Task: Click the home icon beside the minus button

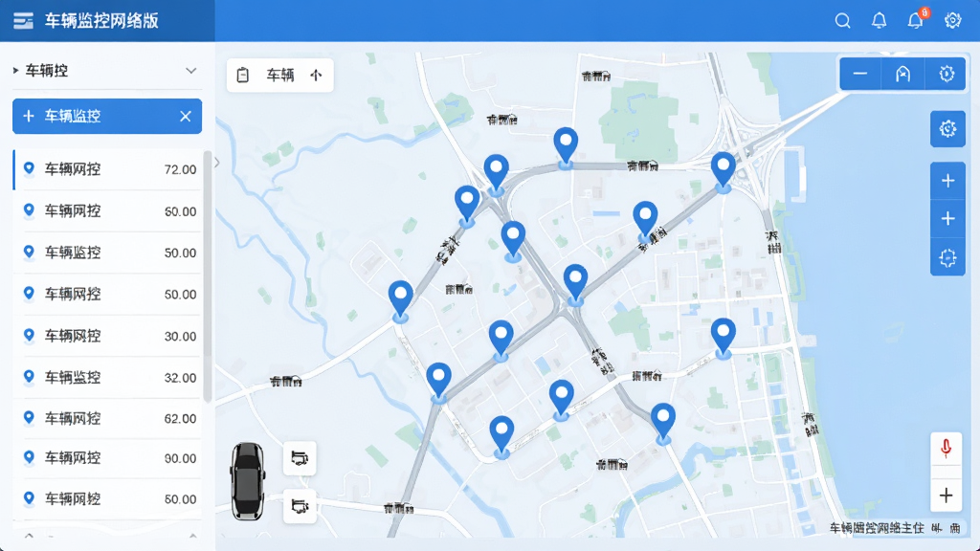Action: (902, 74)
